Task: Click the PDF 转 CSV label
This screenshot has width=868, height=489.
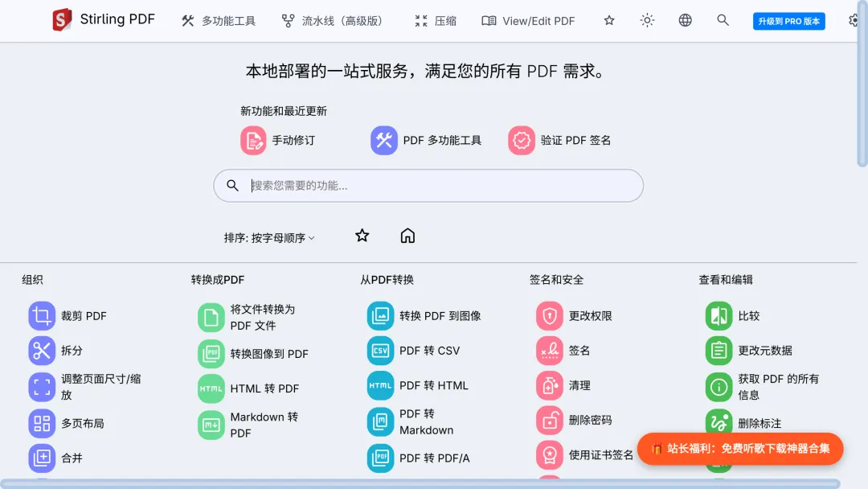Action: tap(429, 351)
